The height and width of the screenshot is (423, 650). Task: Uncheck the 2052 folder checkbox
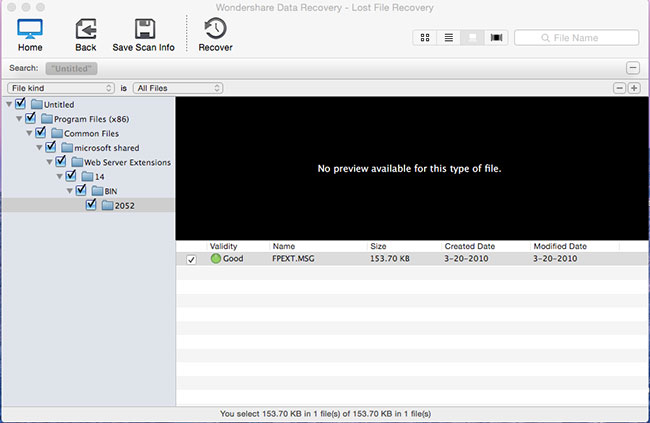click(91, 204)
